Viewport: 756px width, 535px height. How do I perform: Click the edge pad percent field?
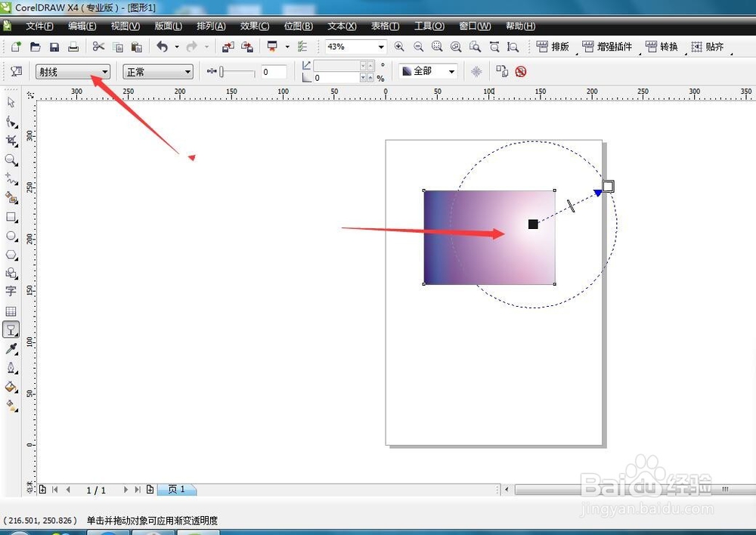[x=337, y=78]
